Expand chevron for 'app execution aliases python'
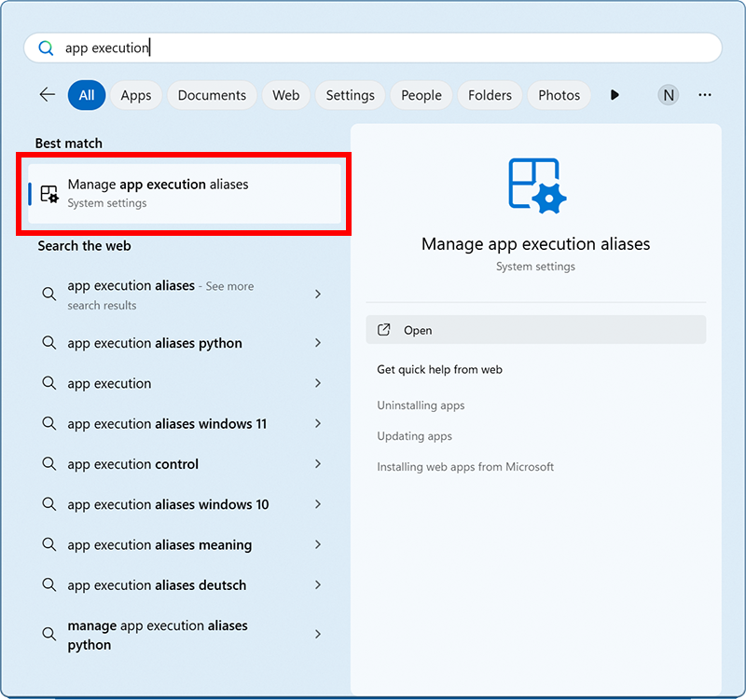This screenshot has height=700, width=746. 318,343
